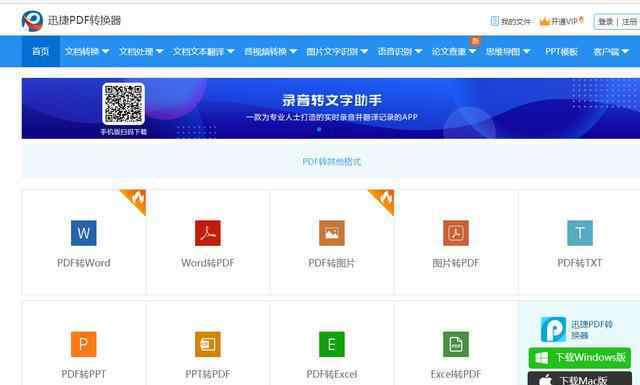Expand the 文档文本翻译 dropdown menu
Viewport: 640px width, 385px height.
pos(204,51)
